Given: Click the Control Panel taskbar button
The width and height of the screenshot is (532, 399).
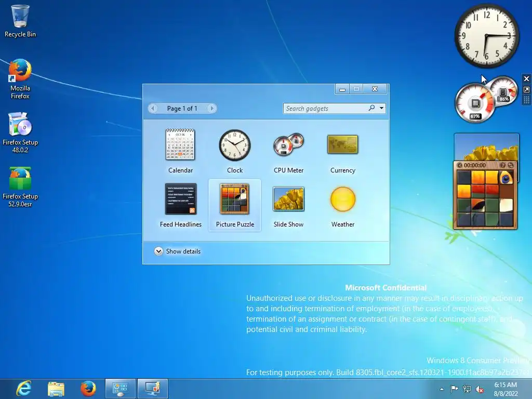Looking at the screenshot, I should point(121,389).
